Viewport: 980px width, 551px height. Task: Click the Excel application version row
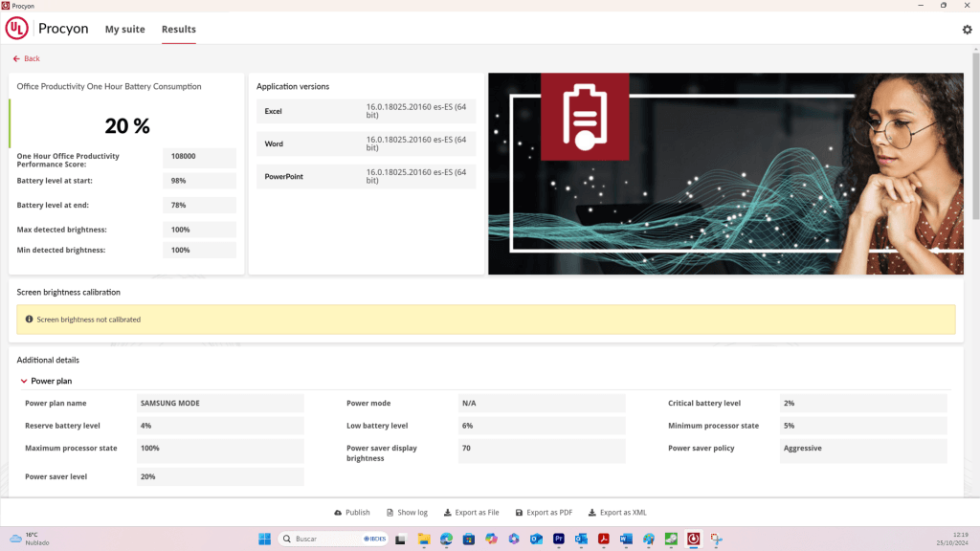click(366, 111)
